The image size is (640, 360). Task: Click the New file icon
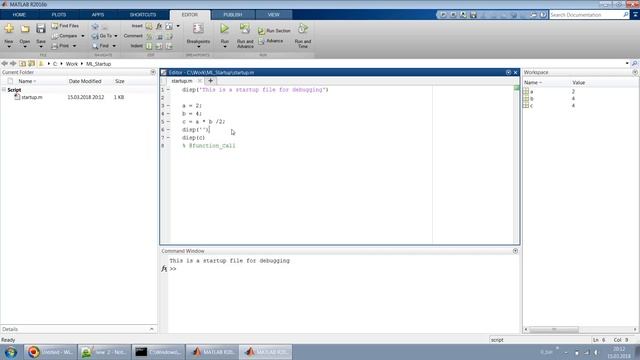point(9,29)
